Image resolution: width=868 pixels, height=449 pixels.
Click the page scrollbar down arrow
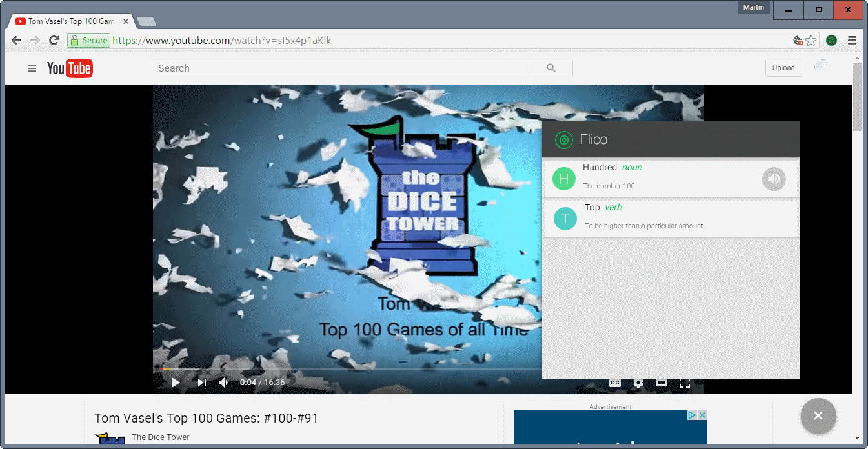857,438
